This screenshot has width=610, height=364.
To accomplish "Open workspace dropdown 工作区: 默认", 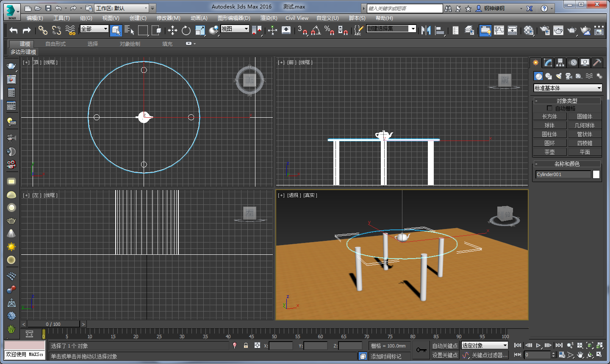I will (x=122, y=8).
